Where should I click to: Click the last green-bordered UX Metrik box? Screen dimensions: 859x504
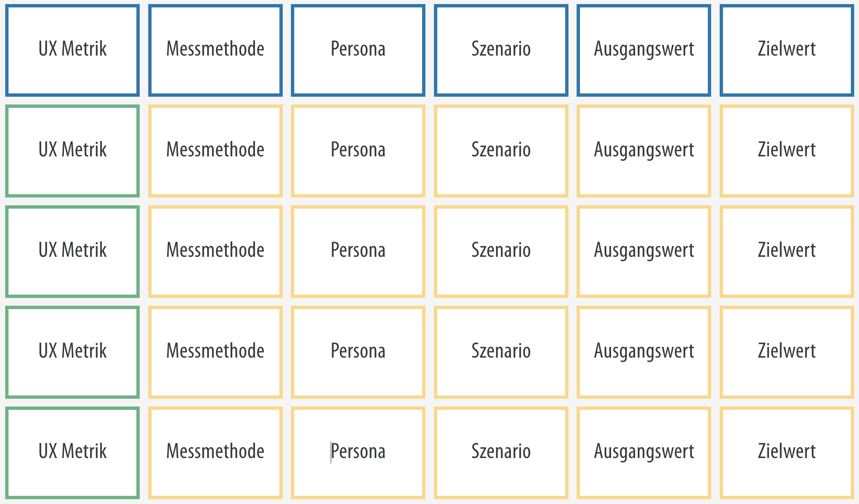pyautogui.click(x=73, y=453)
